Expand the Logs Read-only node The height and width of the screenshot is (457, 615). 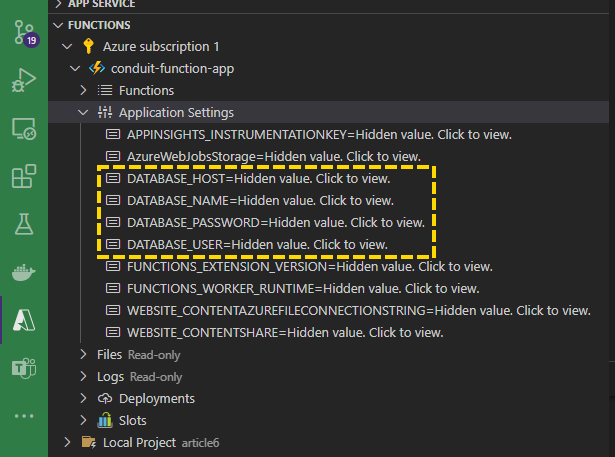pyautogui.click(x=83, y=376)
